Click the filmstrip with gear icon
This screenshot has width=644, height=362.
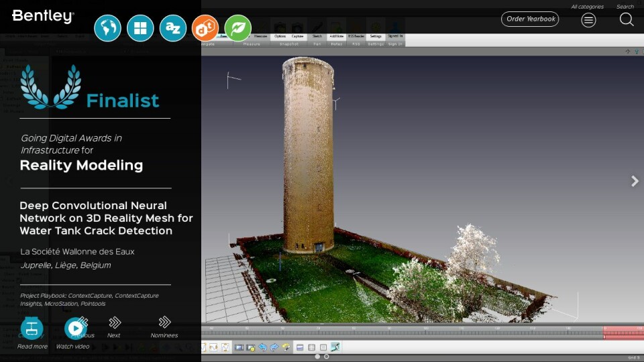tap(251, 347)
